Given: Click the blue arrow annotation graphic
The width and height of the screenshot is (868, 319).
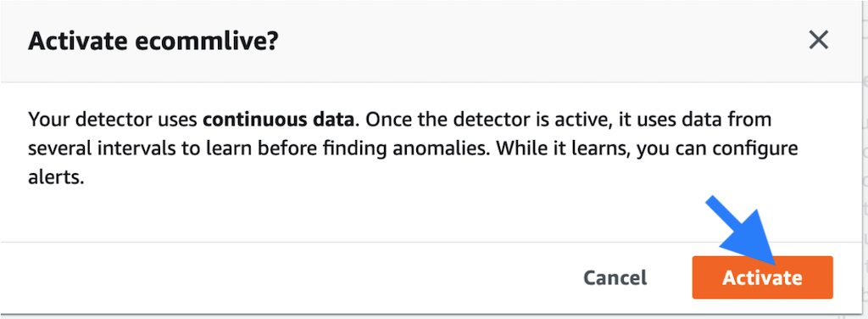Looking at the screenshot, I should tap(746, 231).
